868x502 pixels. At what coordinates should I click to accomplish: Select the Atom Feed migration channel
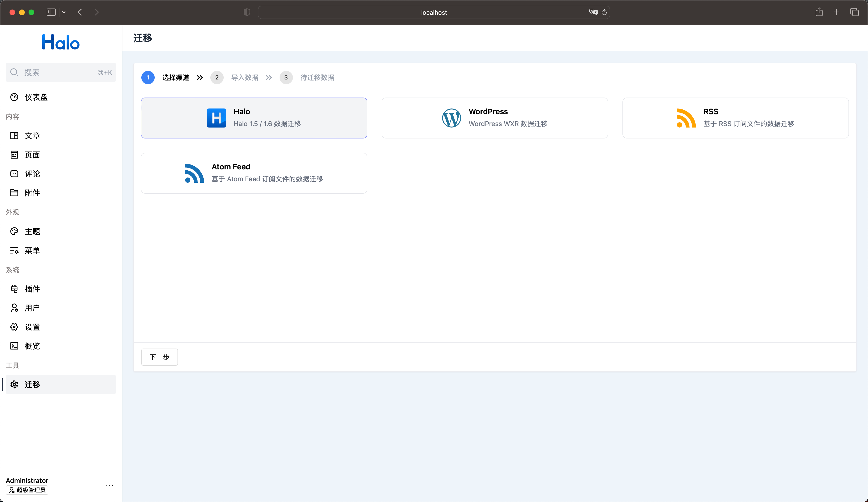point(254,173)
